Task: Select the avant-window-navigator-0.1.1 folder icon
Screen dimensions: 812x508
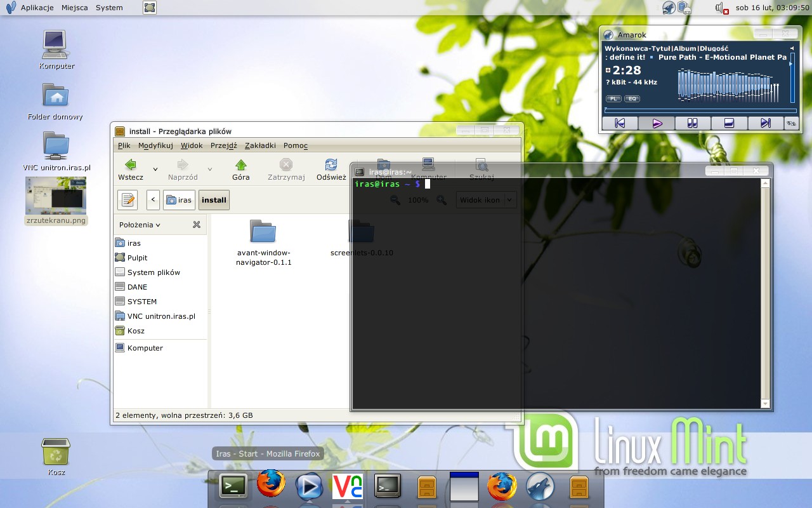Action: (x=263, y=231)
